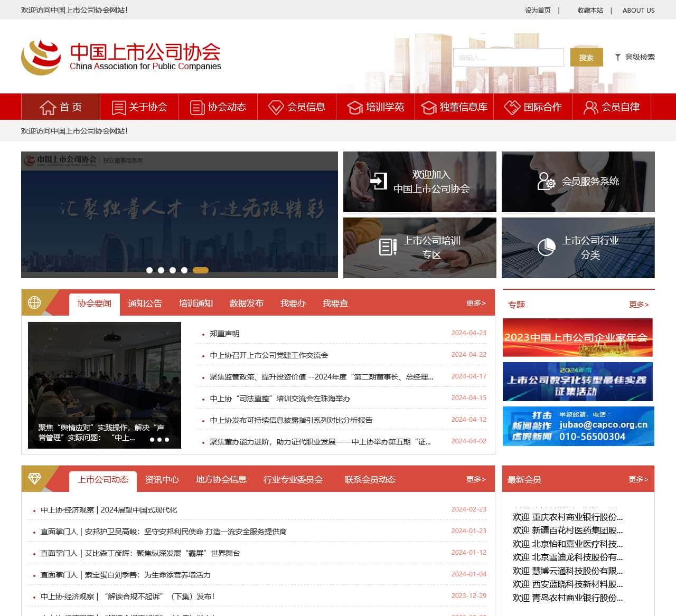Select the home icon on 首页 nav item
The image size is (676, 616).
click(x=47, y=107)
